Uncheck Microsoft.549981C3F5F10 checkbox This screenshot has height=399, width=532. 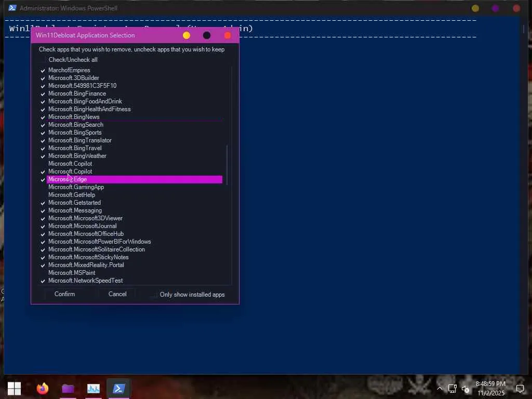(43, 86)
